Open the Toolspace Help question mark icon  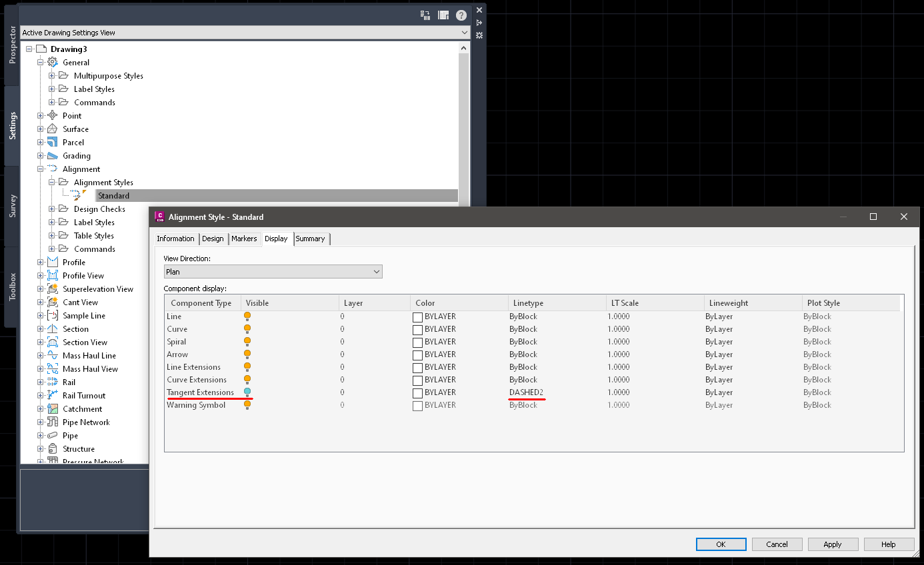[x=461, y=14]
